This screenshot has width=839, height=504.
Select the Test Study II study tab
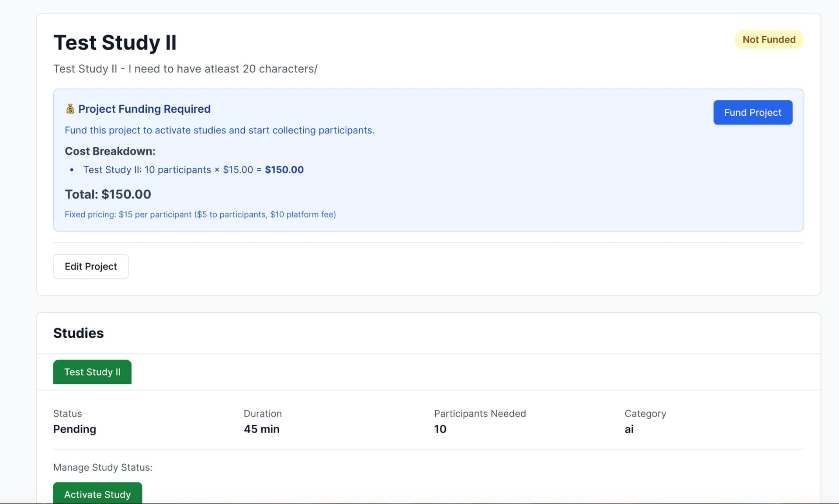point(92,372)
